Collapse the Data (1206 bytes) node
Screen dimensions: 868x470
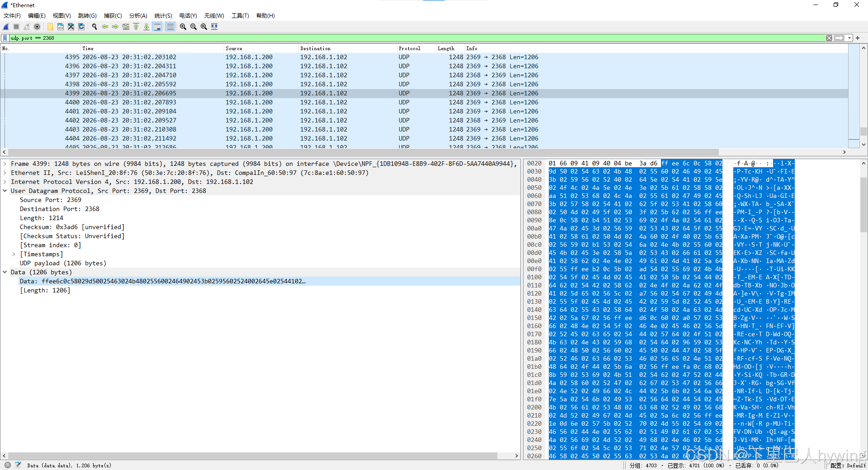(x=5, y=272)
